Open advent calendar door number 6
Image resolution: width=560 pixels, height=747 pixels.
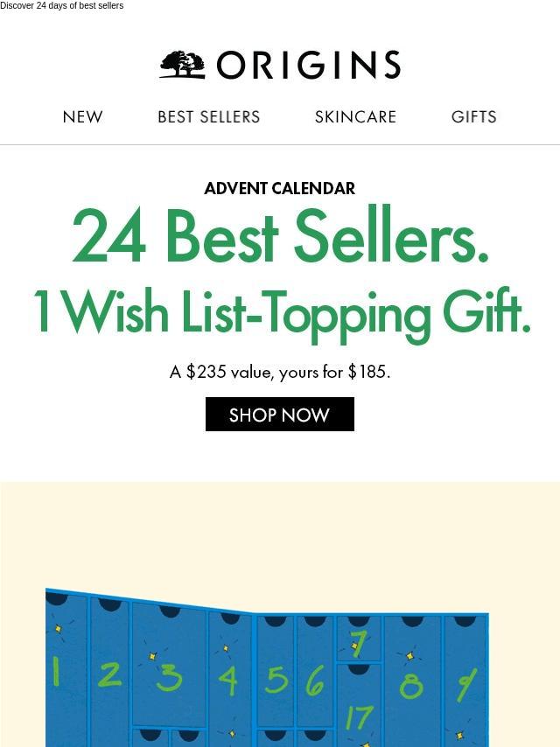pos(314,681)
